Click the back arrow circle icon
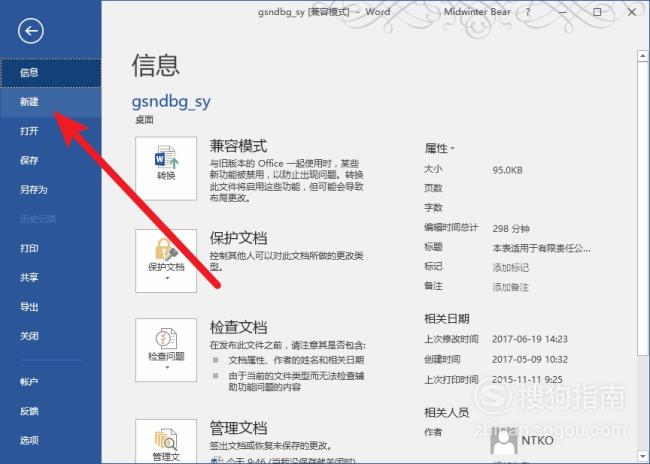This screenshot has width=650, height=464. pyautogui.click(x=31, y=31)
